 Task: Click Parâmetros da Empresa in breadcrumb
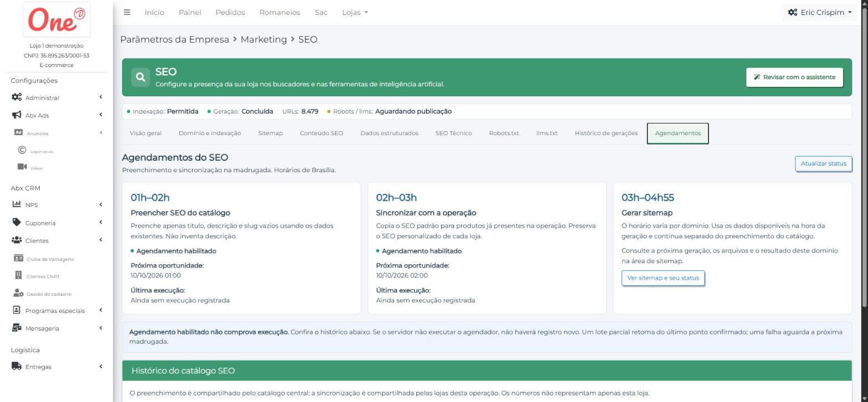point(174,39)
